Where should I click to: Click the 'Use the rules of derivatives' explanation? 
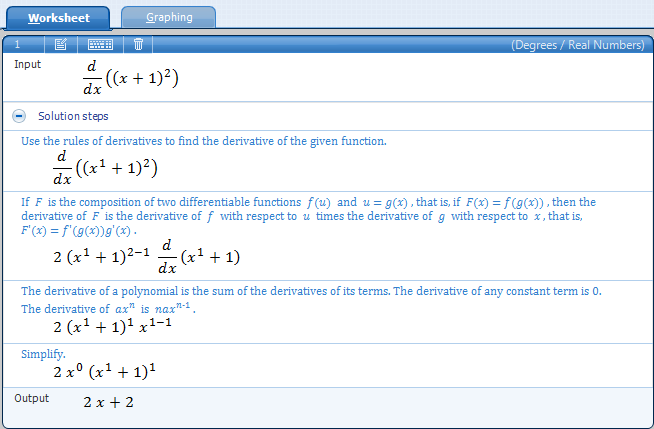tap(204, 141)
